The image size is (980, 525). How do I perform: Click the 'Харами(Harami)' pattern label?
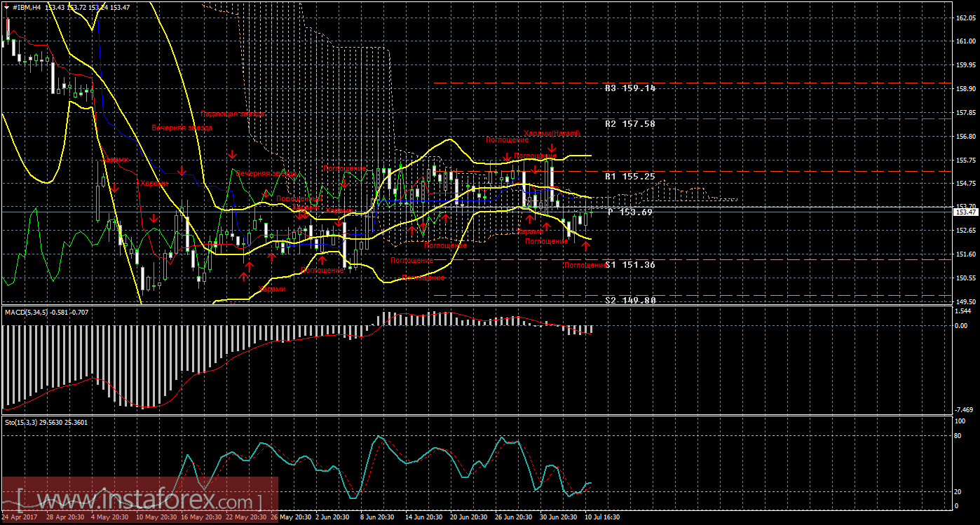(552, 133)
